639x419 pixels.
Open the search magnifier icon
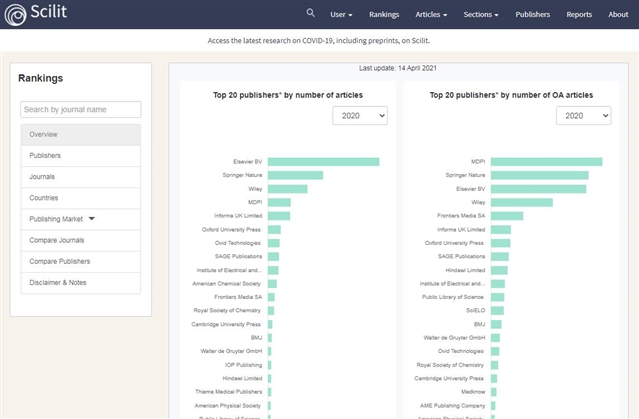pyautogui.click(x=310, y=14)
